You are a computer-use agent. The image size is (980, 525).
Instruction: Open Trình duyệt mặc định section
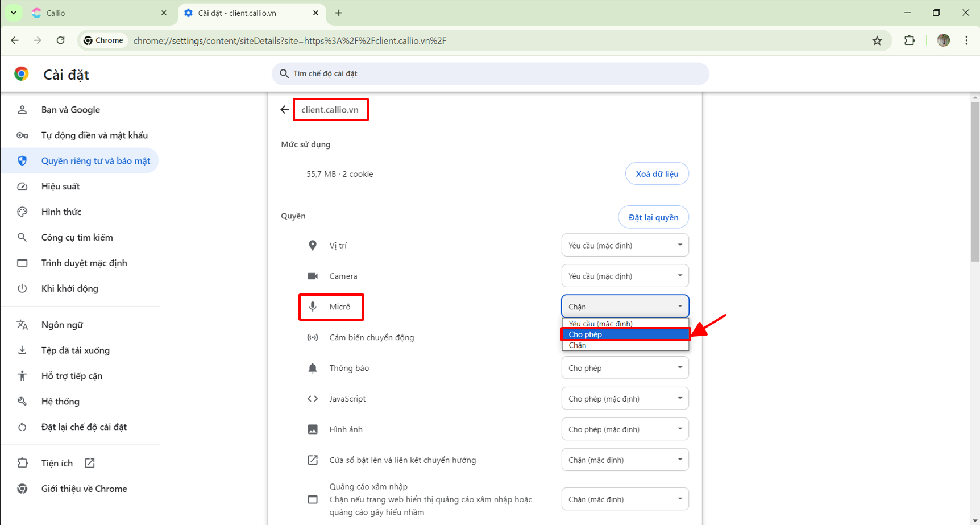click(80, 263)
